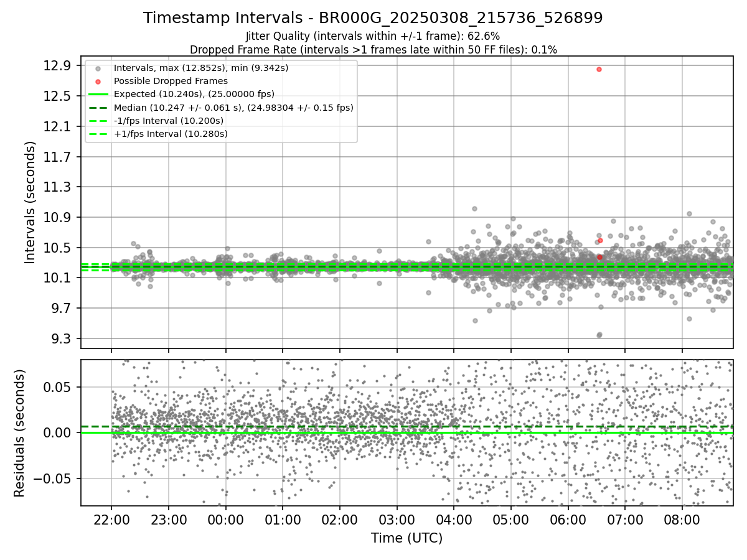Click the '07:00' time tick label
Screen dimensions: 747x560
[625, 519]
